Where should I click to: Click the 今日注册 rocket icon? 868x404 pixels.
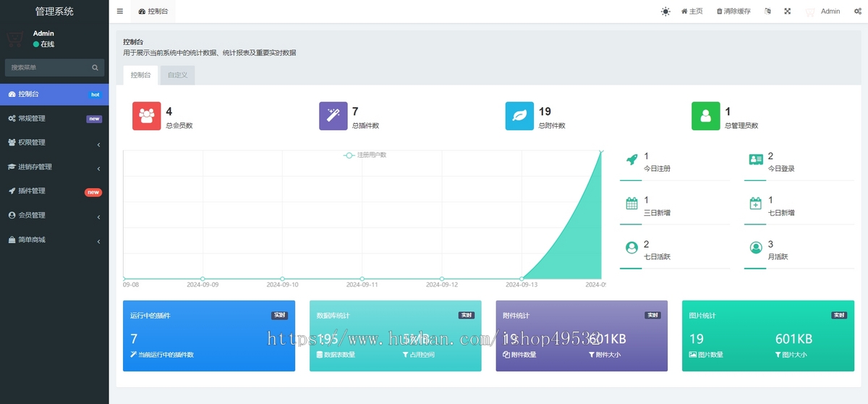631,159
